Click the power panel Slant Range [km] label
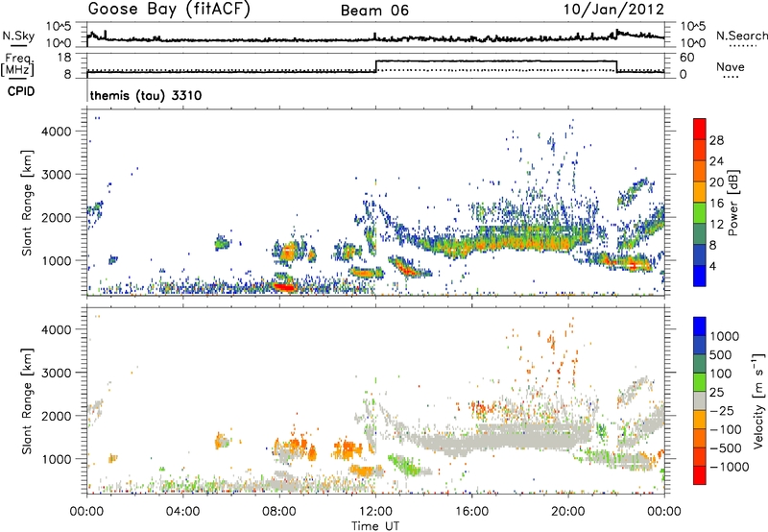 tap(27, 204)
